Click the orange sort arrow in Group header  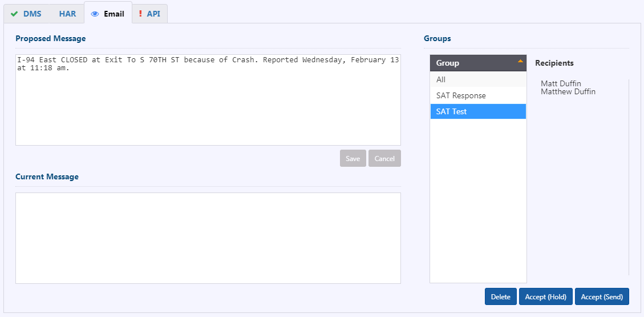[x=520, y=61]
